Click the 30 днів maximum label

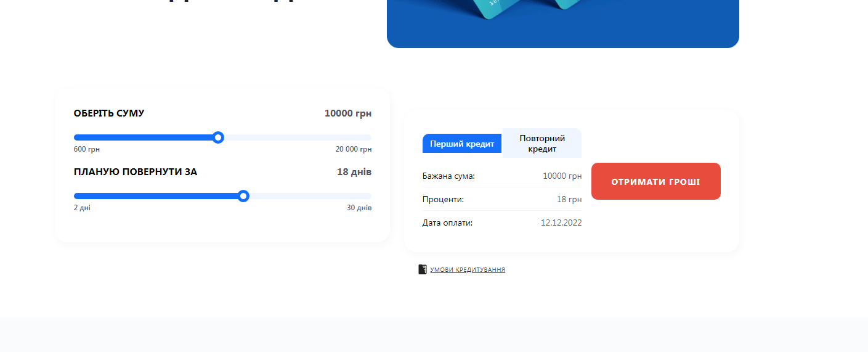[359, 208]
